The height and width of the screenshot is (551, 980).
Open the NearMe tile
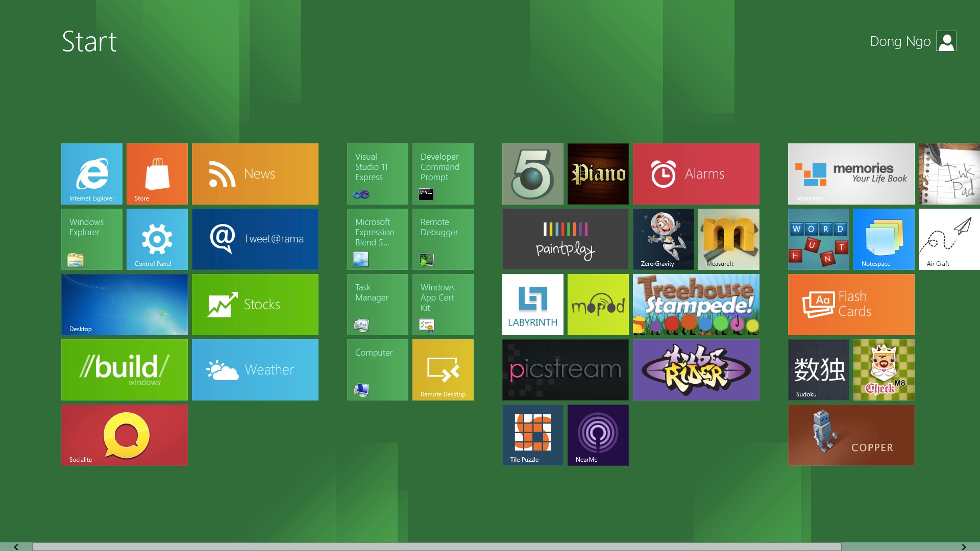click(598, 435)
